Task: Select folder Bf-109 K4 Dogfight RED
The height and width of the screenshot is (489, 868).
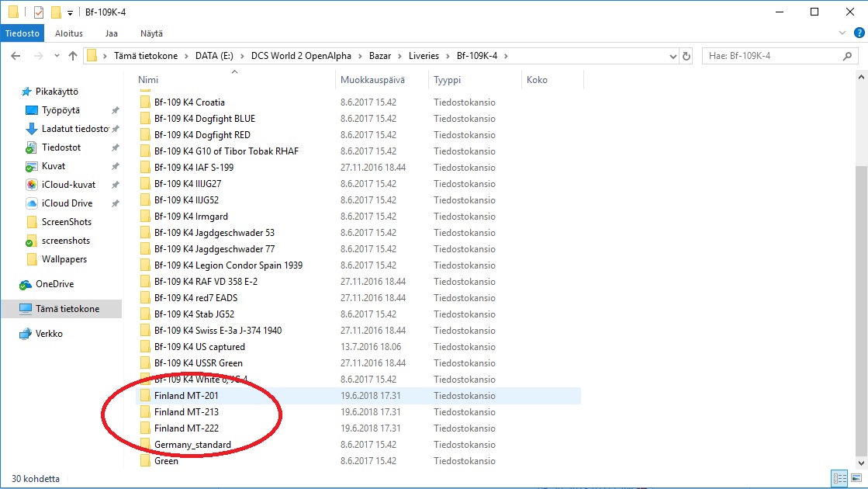Action: click(202, 135)
